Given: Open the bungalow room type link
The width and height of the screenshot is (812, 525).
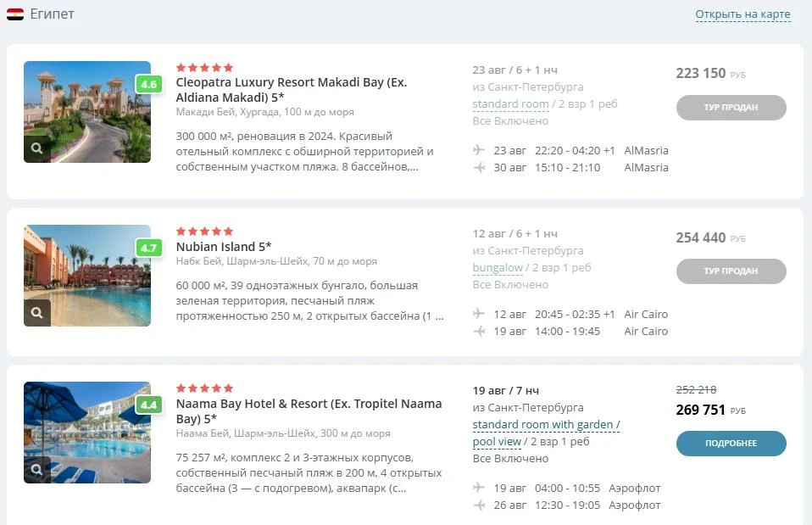Looking at the screenshot, I should click(498, 267).
